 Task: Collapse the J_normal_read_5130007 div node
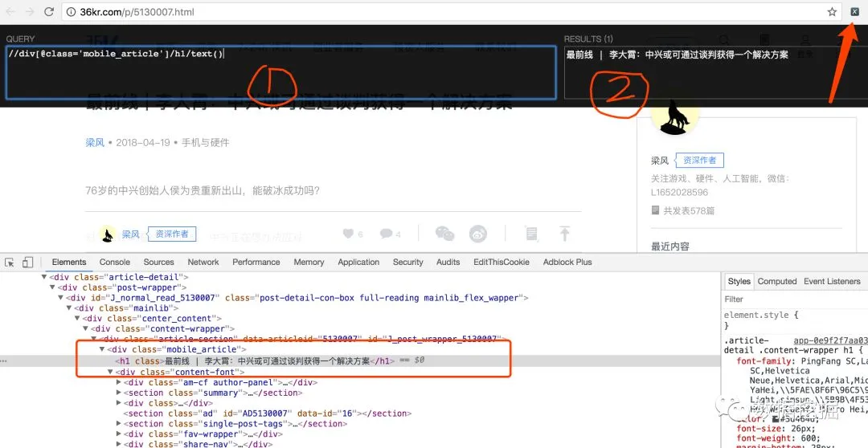point(61,298)
